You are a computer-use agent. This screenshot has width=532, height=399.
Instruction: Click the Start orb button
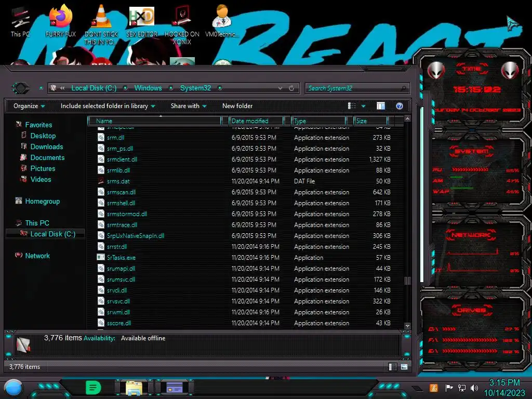pos(13,388)
